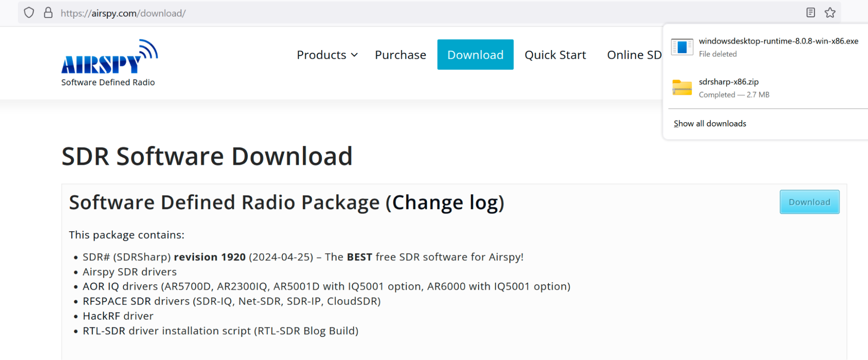Viewport: 868px width, 360px height.
Task: Select the deleted windowsdesktop-runtime file name
Action: pos(778,41)
